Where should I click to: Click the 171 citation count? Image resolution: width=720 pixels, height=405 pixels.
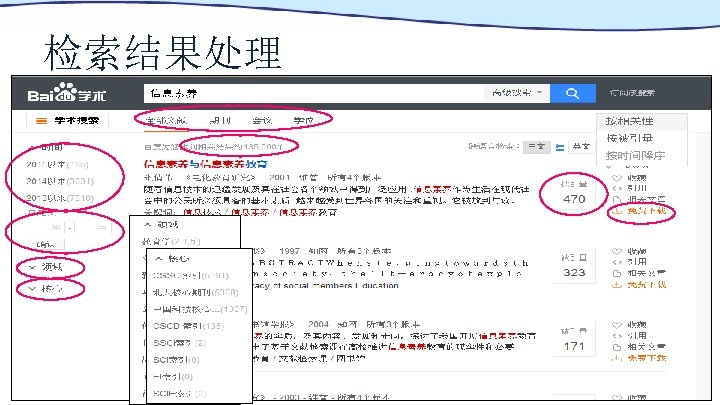click(x=574, y=346)
